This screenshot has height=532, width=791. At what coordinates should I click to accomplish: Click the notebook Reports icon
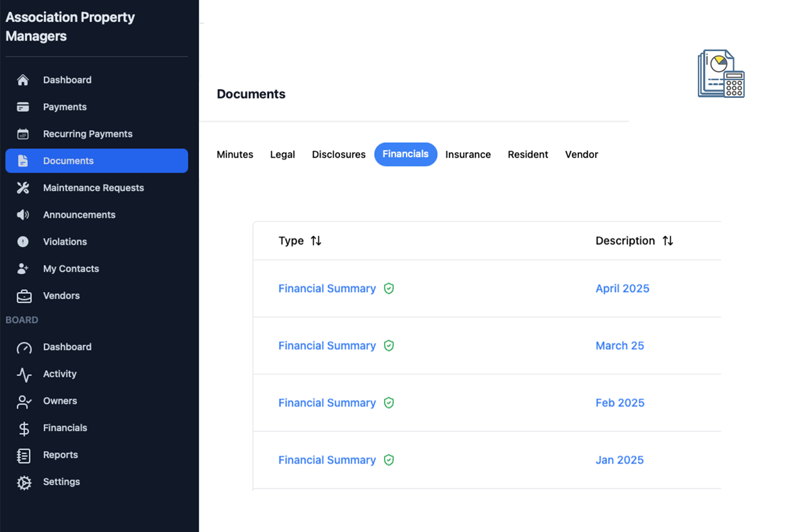(24, 455)
